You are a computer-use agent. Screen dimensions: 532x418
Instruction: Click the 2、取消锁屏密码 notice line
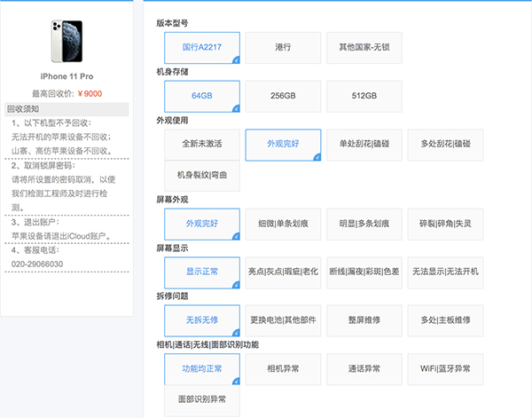[43, 165]
